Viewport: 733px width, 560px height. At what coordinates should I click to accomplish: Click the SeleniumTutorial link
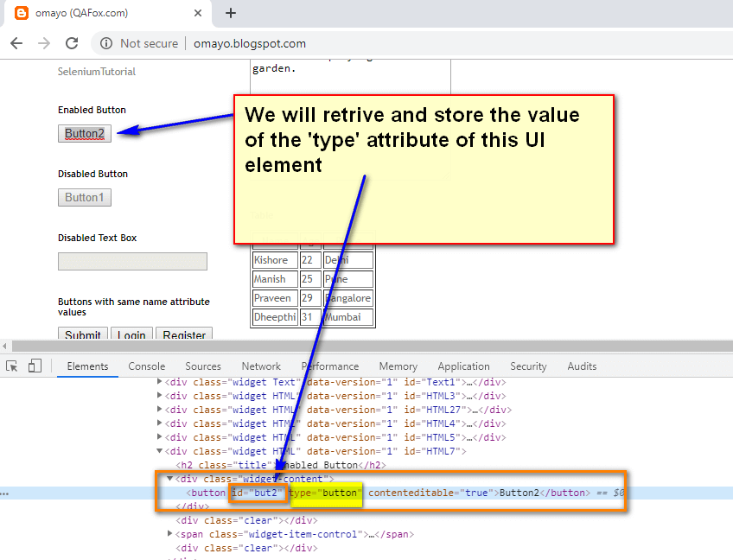97,72
